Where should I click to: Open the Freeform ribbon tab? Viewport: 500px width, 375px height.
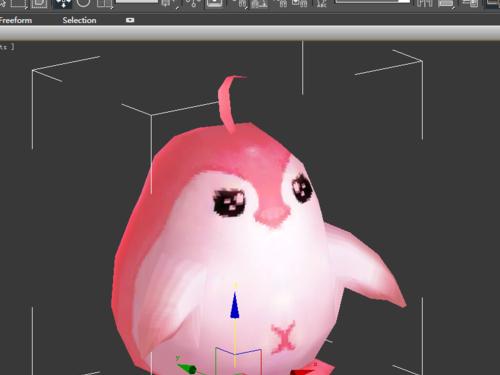coord(16,20)
